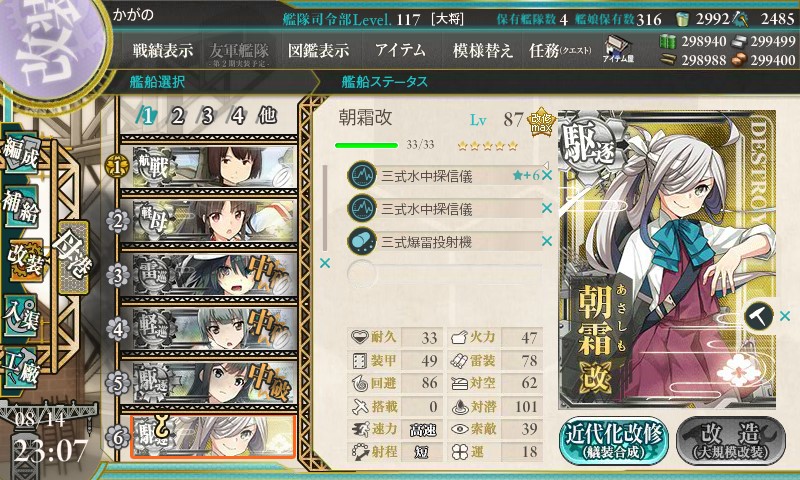Click the empty fourth equipment slot
The height and width of the screenshot is (480, 800).
coord(444,273)
